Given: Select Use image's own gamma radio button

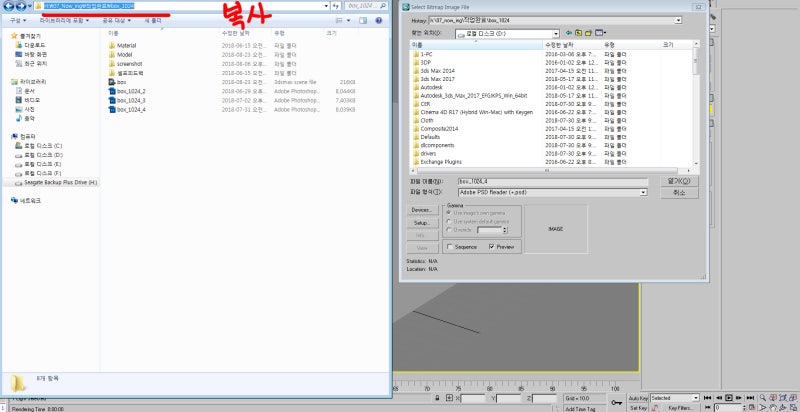Looking at the screenshot, I should tap(449, 213).
